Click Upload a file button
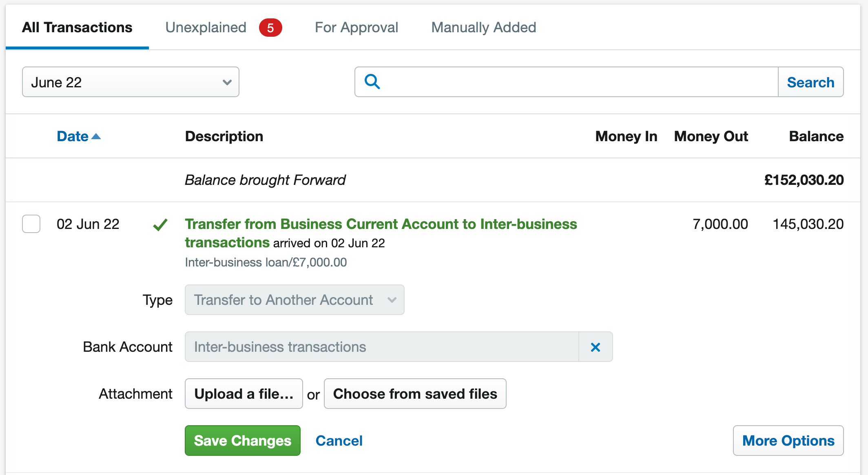 244,394
